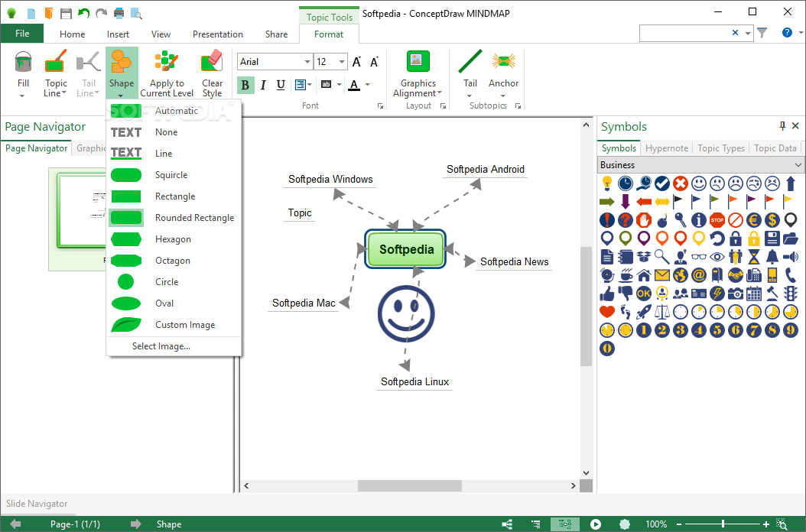Image resolution: width=806 pixels, height=532 pixels.
Task: Switch to the Hypernote tab
Action: (667, 148)
